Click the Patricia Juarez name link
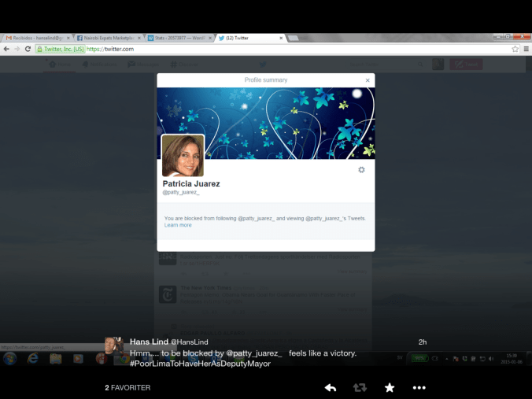 (x=191, y=184)
